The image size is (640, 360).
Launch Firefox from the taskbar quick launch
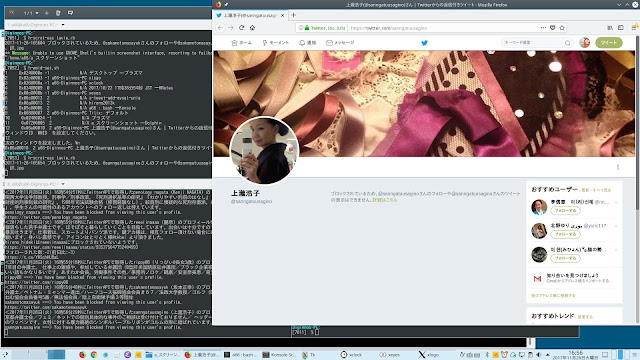pyautogui.click(x=82, y=355)
